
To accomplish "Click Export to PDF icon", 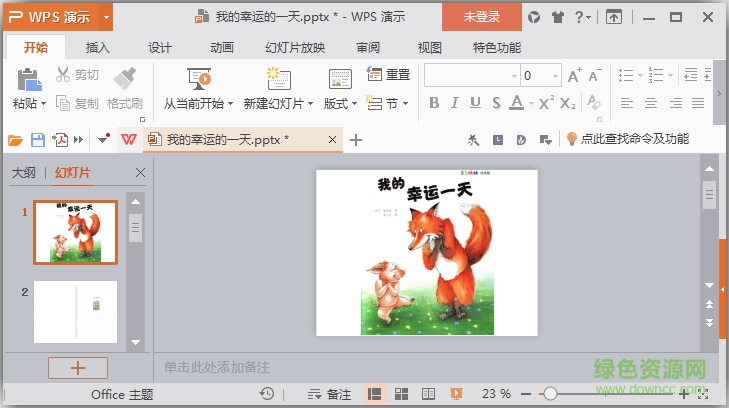I will pyautogui.click(x=60, y=139).
